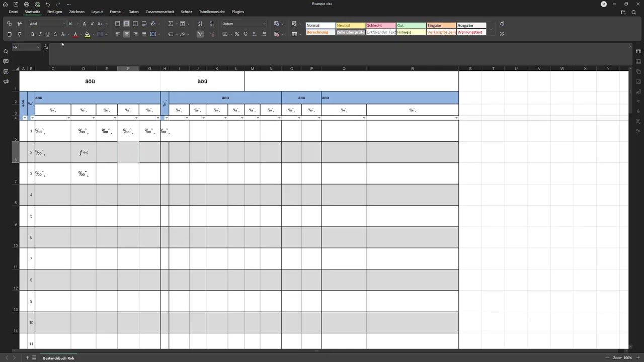The width and height of the screenshot is (644, 362).
Task: Toggle left horizontal alignment
Action: pyautogui.click(x=118, y=34)
